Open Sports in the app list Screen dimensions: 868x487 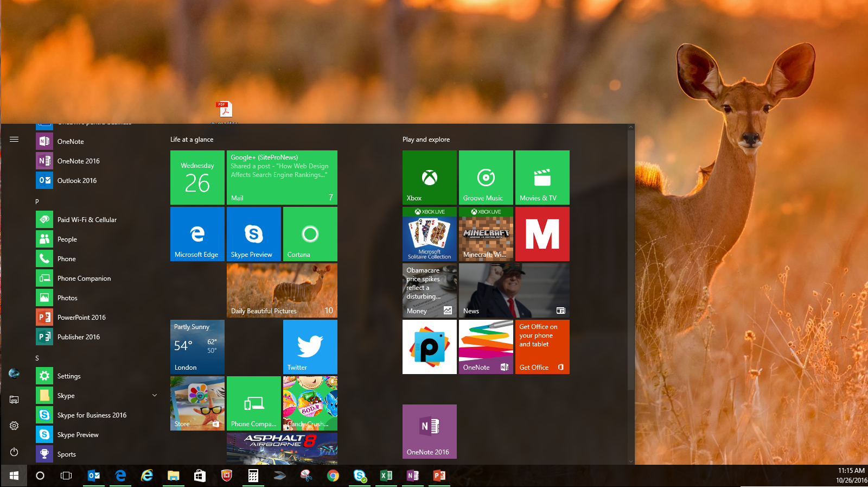click(97, 454)
